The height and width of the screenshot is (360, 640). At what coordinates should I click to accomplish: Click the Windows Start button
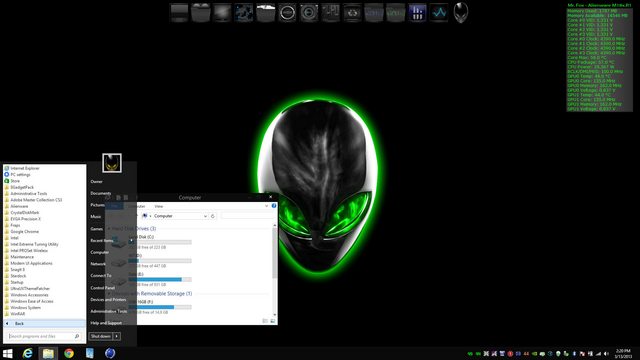[8, 353]
